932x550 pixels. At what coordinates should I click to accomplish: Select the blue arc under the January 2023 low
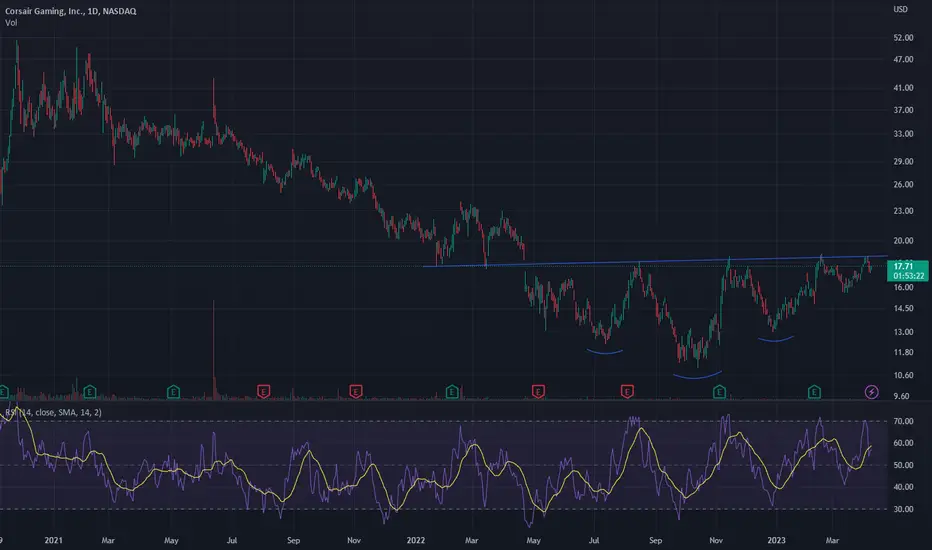point(776,339)
